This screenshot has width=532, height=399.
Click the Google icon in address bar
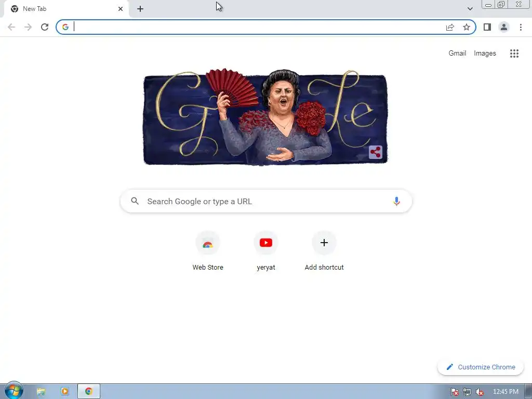tap(65, 27)
